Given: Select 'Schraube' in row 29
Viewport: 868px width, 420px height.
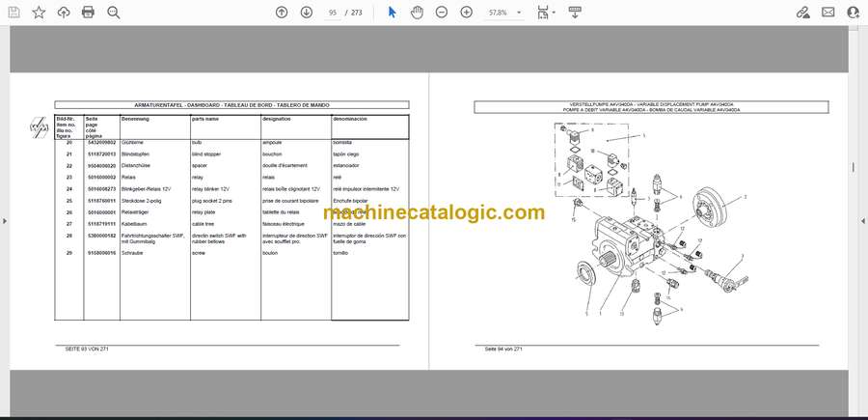Looking at the screenshot, I should pos(132,253).
